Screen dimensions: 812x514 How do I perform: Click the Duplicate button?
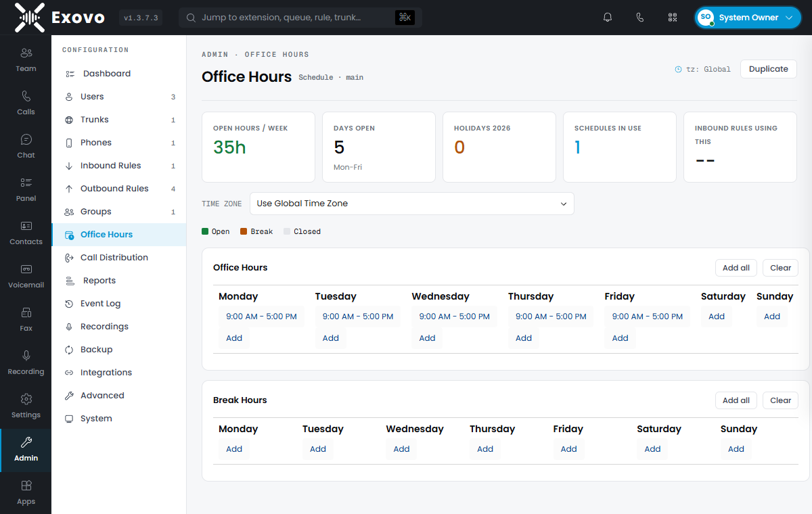[x=769, y=69]
